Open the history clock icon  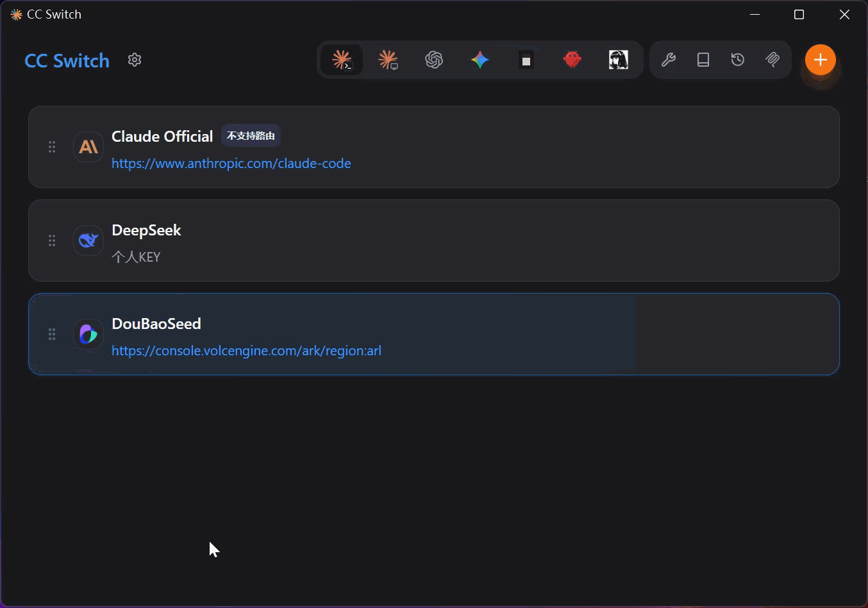(x=738, y=60)
